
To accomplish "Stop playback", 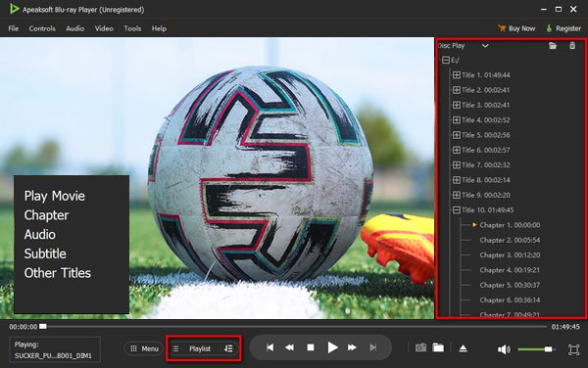I will 311,347.
